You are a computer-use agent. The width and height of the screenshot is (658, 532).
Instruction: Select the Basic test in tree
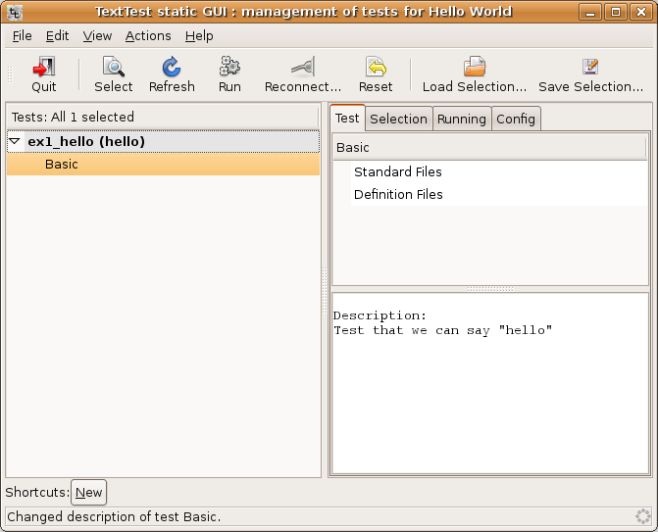click(163, 164)
